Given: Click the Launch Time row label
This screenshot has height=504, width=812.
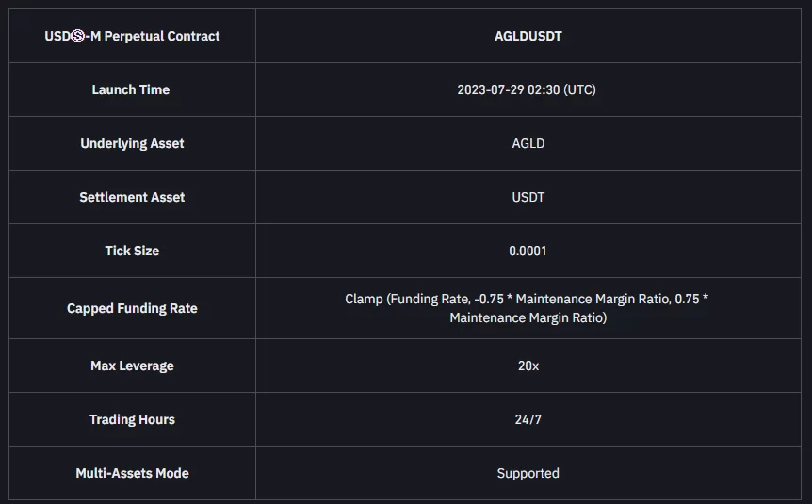Looking at the screenshot, I should (x=131, y=89).
